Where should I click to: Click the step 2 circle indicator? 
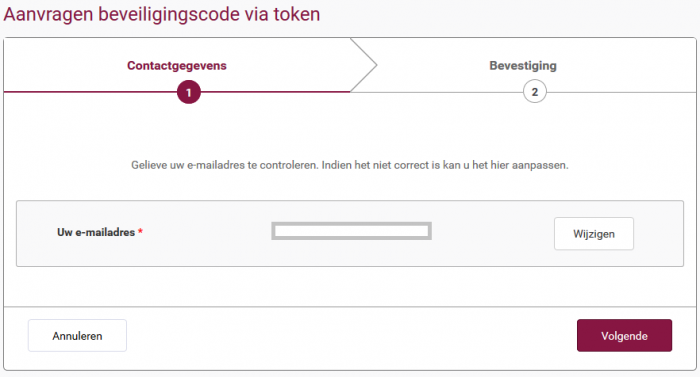pos(535,92)
